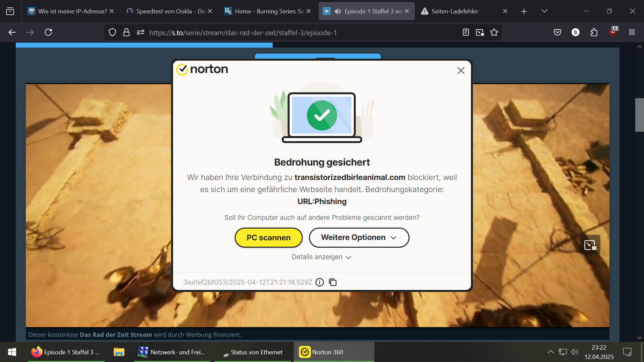Open picture-in-picture icon in address bar
This screenshot has height=362, width=644.
click(480, 33)
